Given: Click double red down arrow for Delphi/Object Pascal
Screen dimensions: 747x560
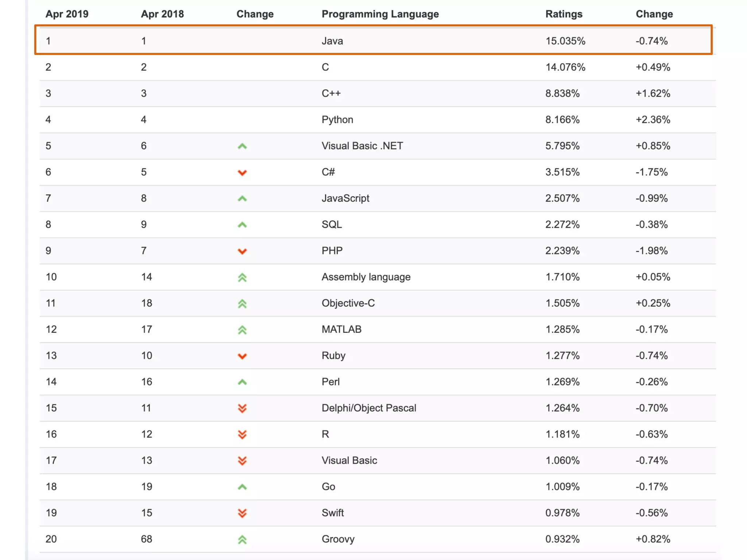Looking at the screenshot, I should click(242, 408).
